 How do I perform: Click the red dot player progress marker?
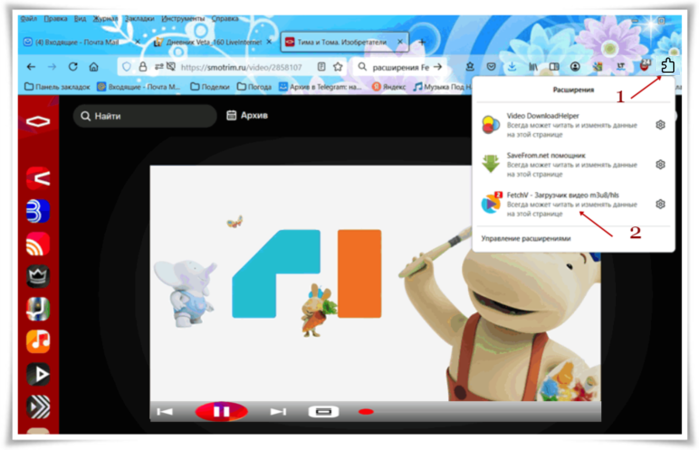coord(366,412)
